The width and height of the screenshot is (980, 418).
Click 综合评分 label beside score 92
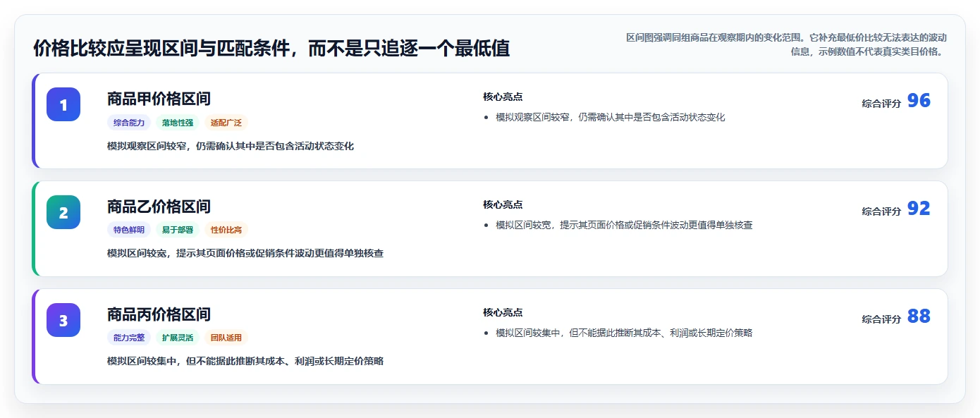point(881,211)
